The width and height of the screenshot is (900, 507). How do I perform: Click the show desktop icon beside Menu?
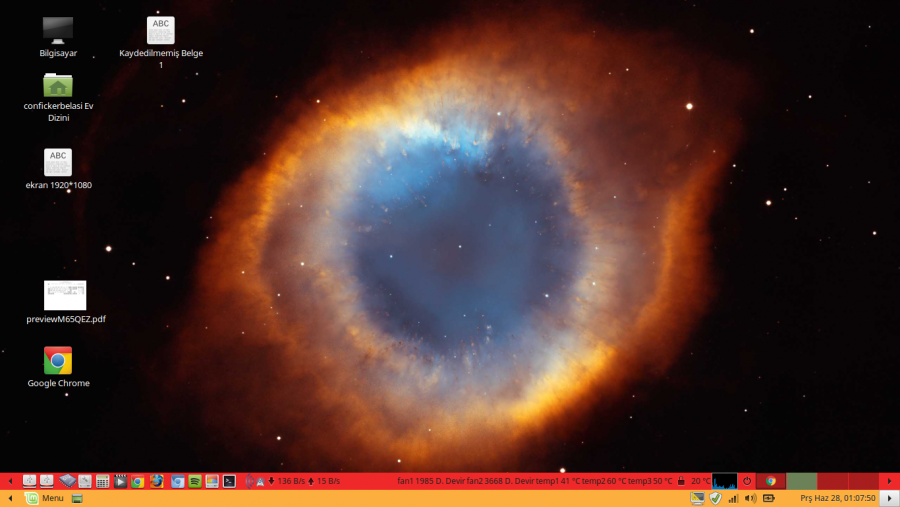coord(77,498)
